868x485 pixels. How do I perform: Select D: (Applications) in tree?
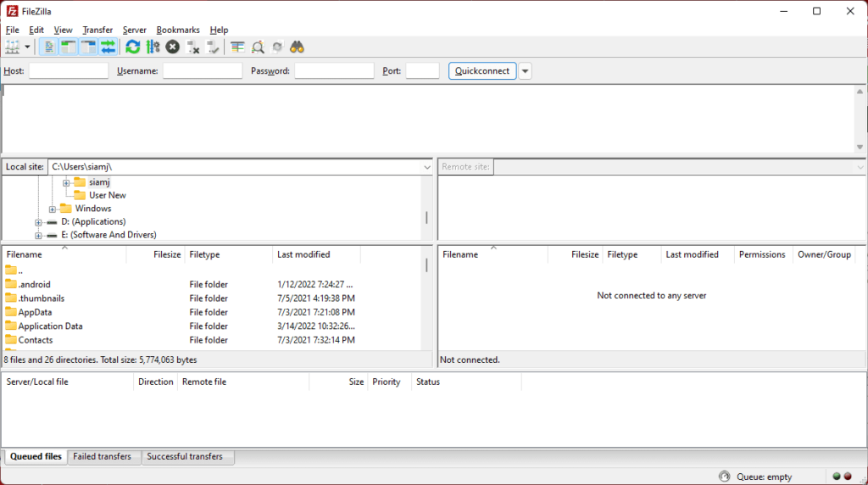click(93, 222)
